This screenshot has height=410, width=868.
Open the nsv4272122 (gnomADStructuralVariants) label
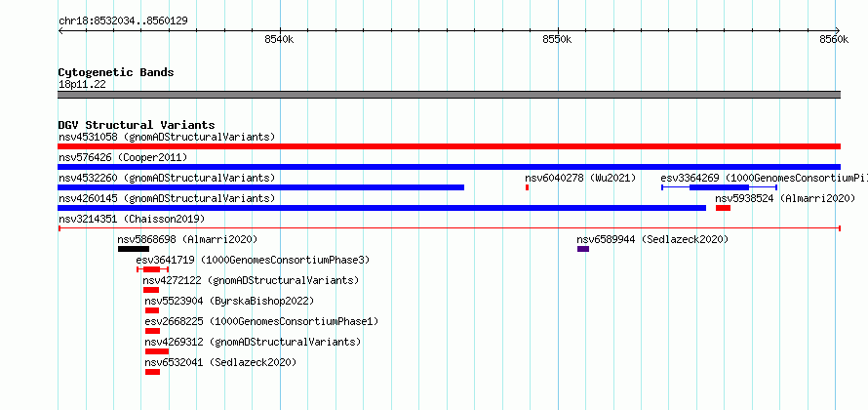pos(251,280)
